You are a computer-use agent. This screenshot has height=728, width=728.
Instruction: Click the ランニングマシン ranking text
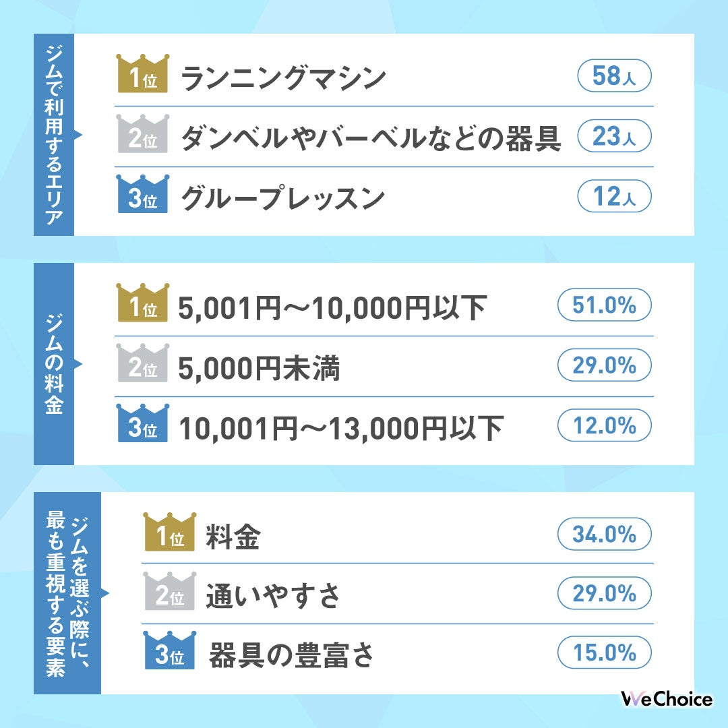click(x=284, y=78)
